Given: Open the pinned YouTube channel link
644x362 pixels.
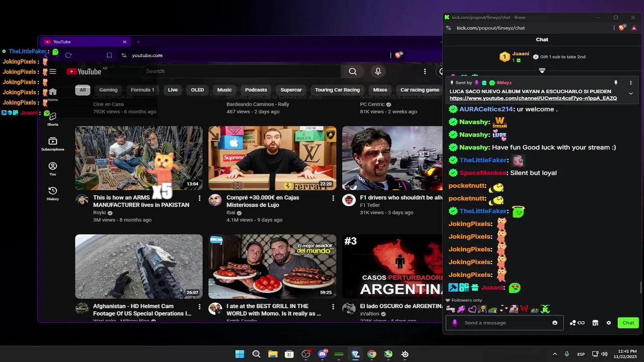Looking at the screenshot, I should point(533,99).
